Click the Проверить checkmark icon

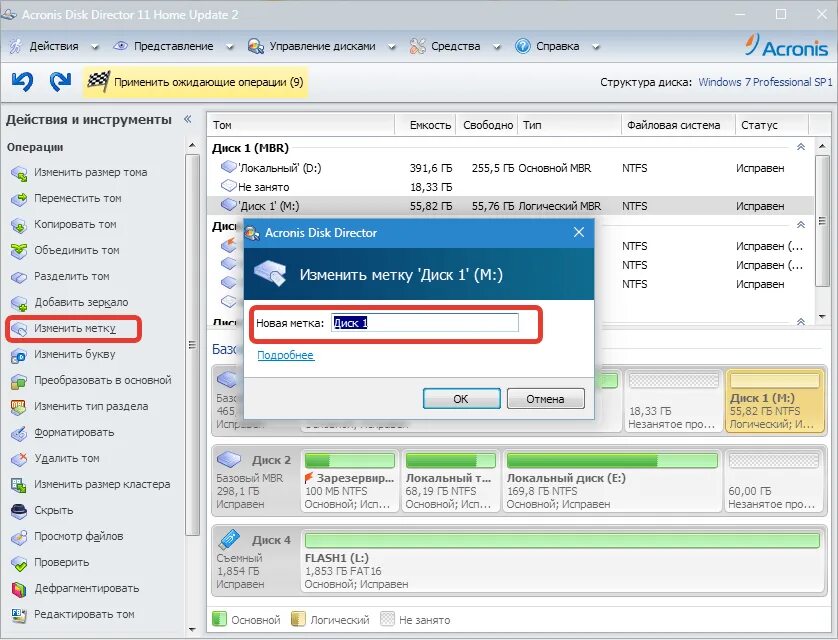(x=19, y=563)
